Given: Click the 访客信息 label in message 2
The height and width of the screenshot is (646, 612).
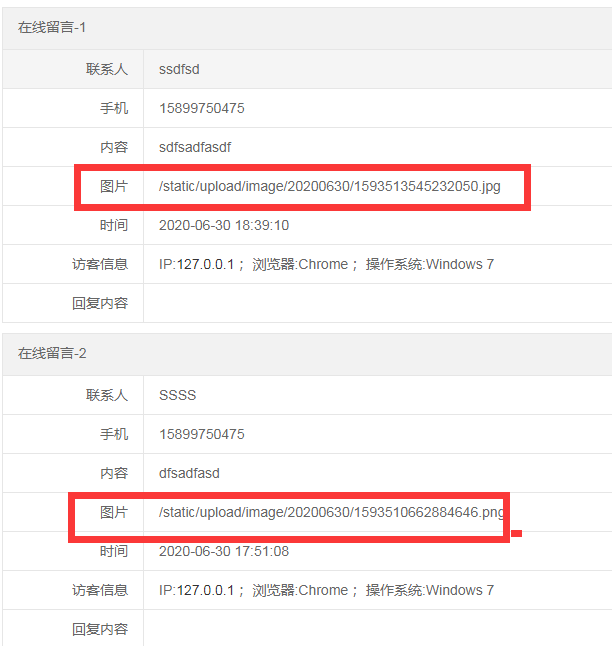Looking at the screenshot, I should click(100, 590).
